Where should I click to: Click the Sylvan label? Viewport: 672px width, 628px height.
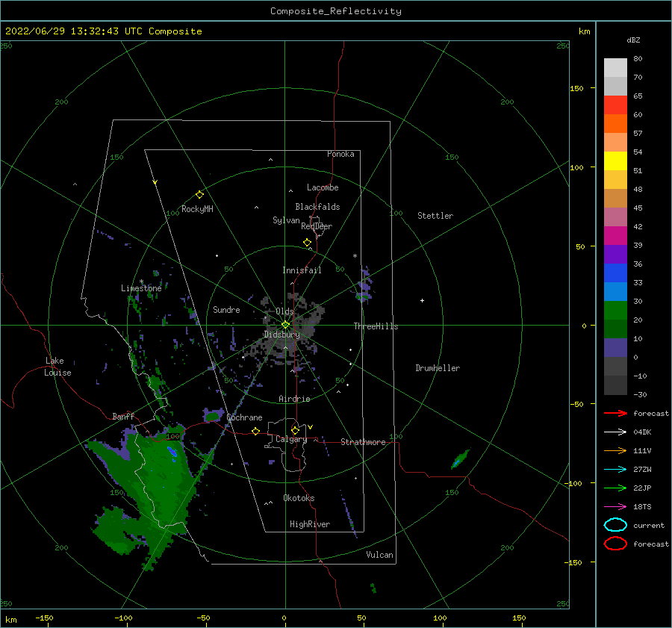[x=286, y=220]
